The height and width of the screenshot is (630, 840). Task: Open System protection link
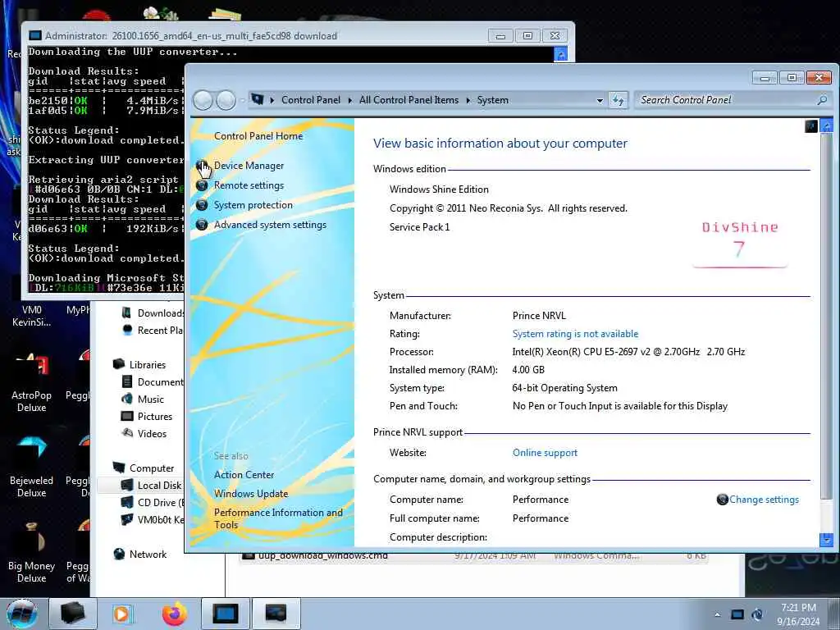pyautogui.click(x=253, y=205)
